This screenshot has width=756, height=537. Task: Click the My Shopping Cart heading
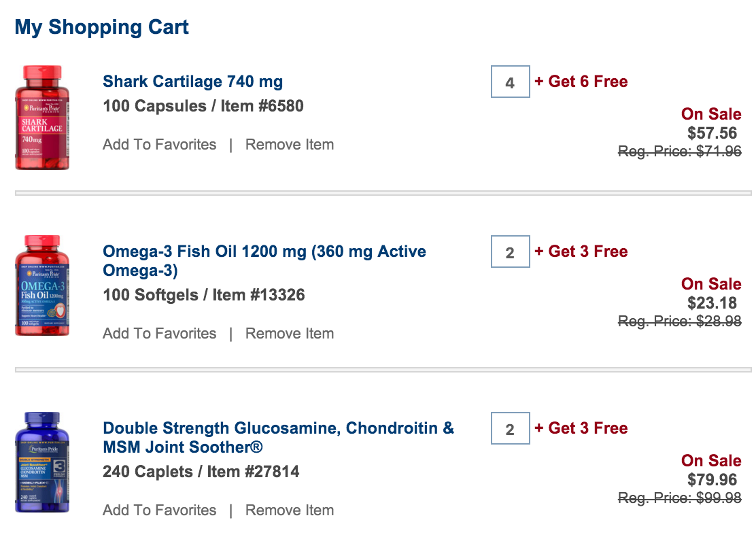click(x=102, y=28)
